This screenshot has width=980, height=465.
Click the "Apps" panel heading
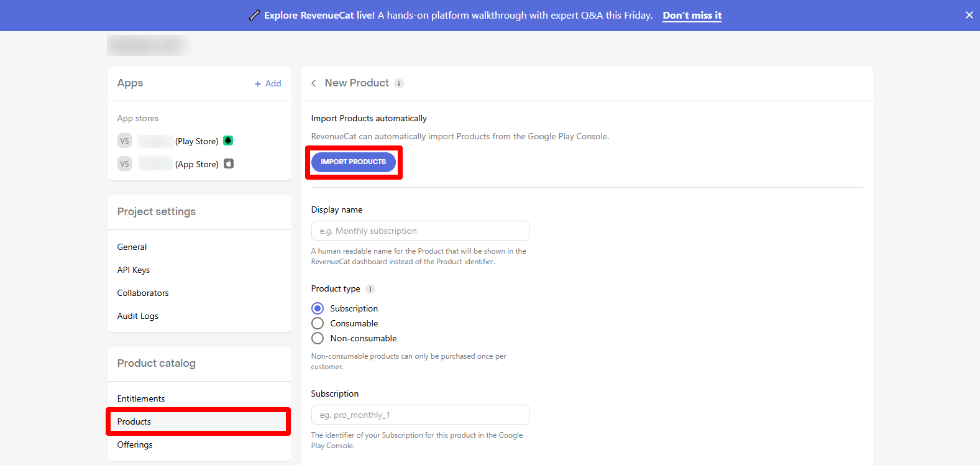(130, 83)
